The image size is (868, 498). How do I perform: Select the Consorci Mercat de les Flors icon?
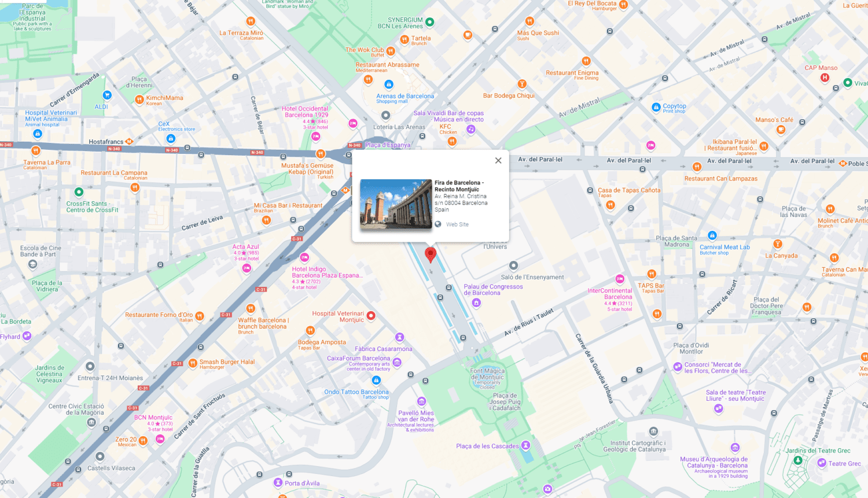(x=678, y=367)
